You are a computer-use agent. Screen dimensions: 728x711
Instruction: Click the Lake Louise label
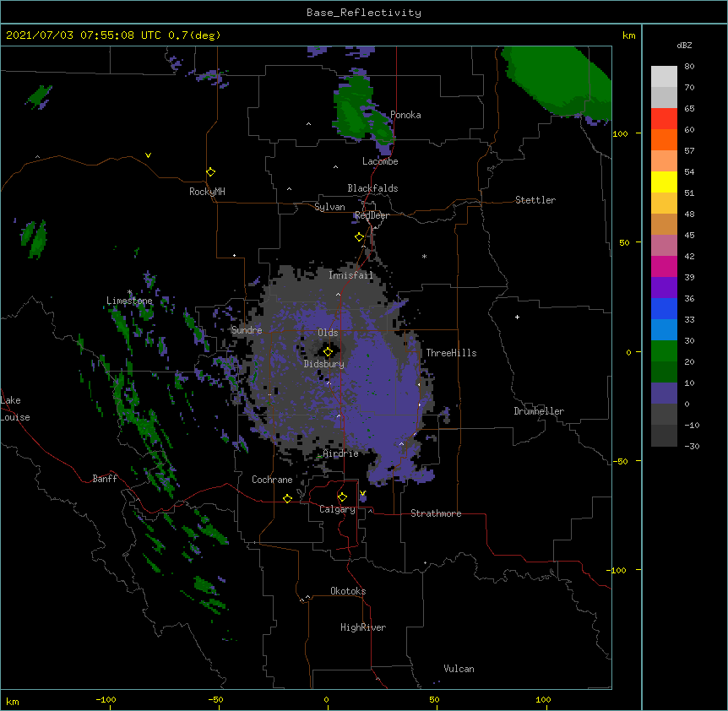pos(15,409)
